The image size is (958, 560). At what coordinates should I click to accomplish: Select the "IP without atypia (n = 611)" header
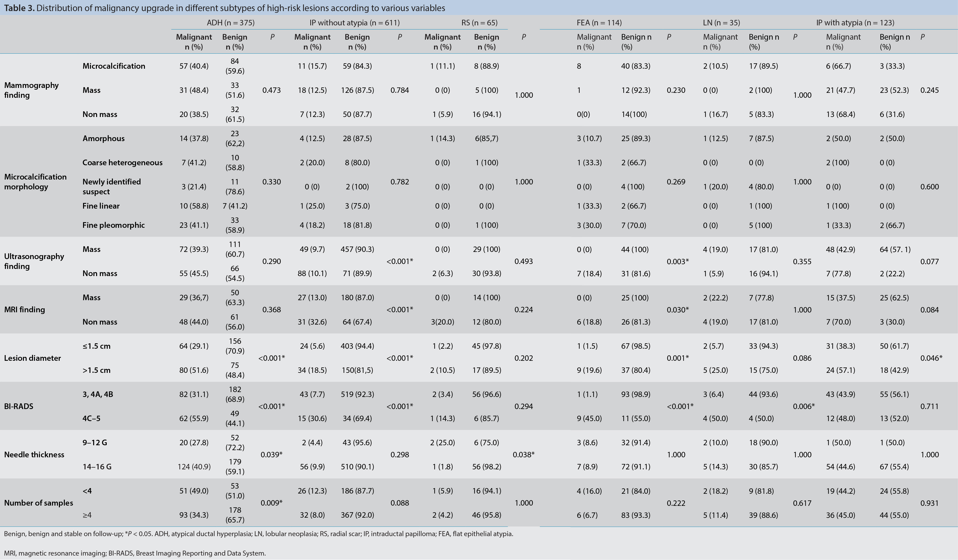click(354, 23)
